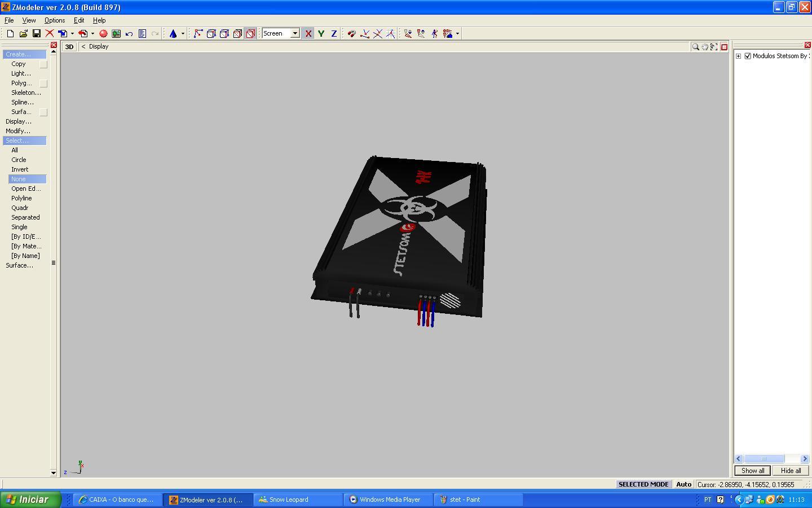
Task: Open the dropdown arrow at toolbar's right end
Action: pos(457,34)
